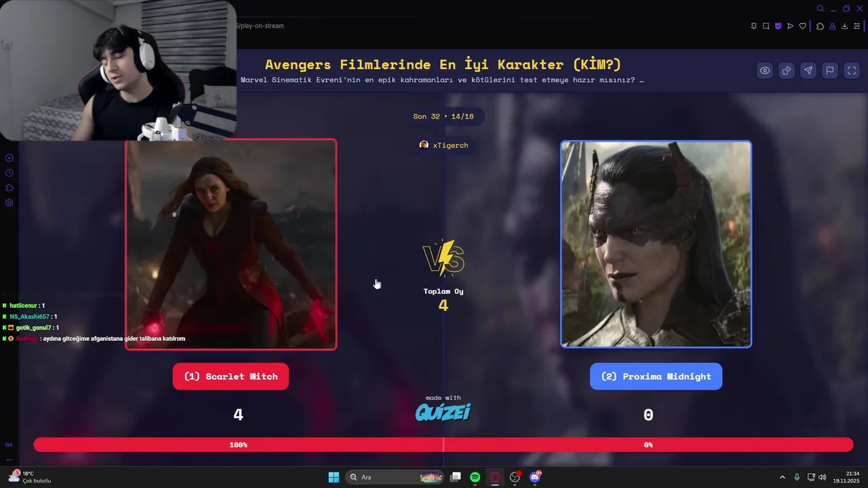Open Discord from the taskbar

(x=535, y=477)
